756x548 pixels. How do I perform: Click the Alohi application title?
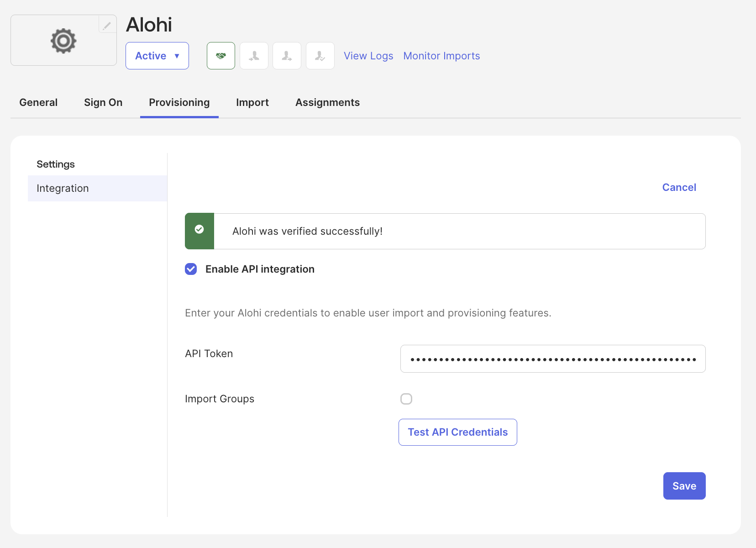click(x=149, y=25)
